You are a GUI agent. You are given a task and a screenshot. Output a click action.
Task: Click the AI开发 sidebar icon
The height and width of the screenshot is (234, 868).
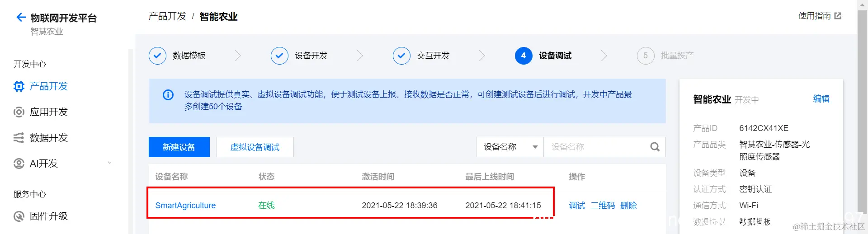point(19,164)
